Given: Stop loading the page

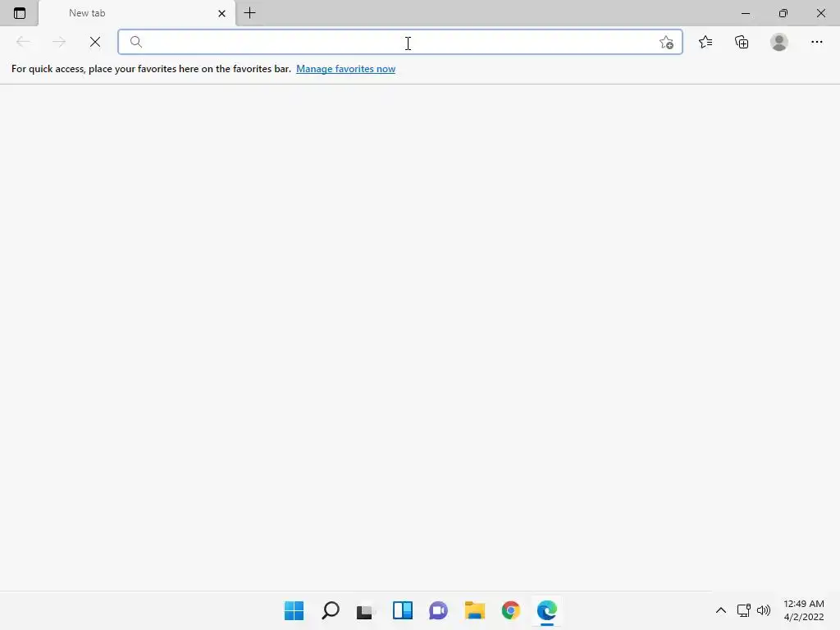Looking at the screenshot, I should (x=95, y=42).
